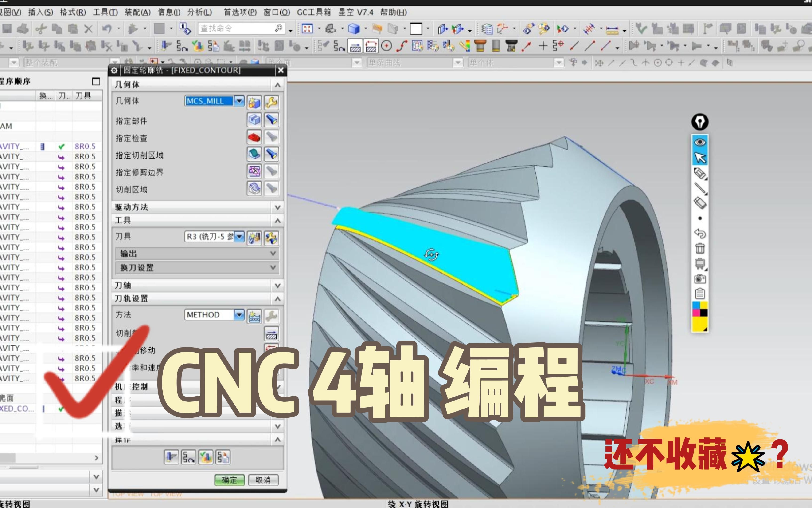Open the 分析(L) menu
This screenshot has width=812, height=508.
pyautogui.click(x=200, y=12)
